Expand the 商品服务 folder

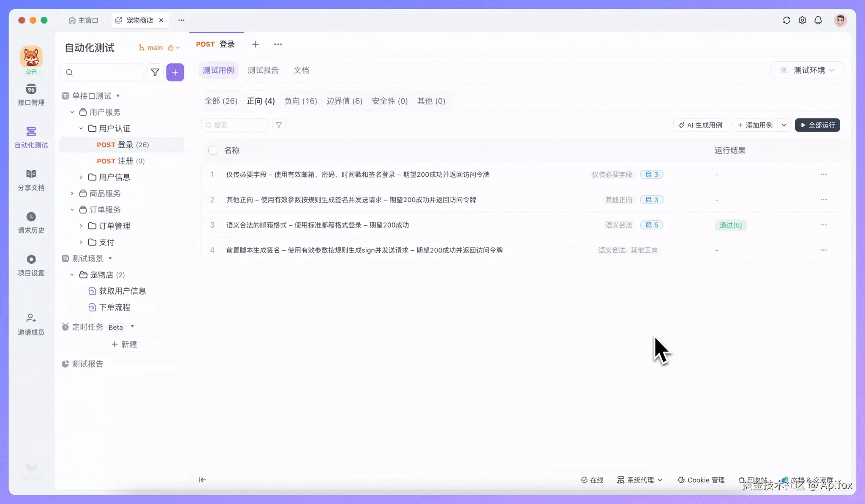(x=72, y=193)
